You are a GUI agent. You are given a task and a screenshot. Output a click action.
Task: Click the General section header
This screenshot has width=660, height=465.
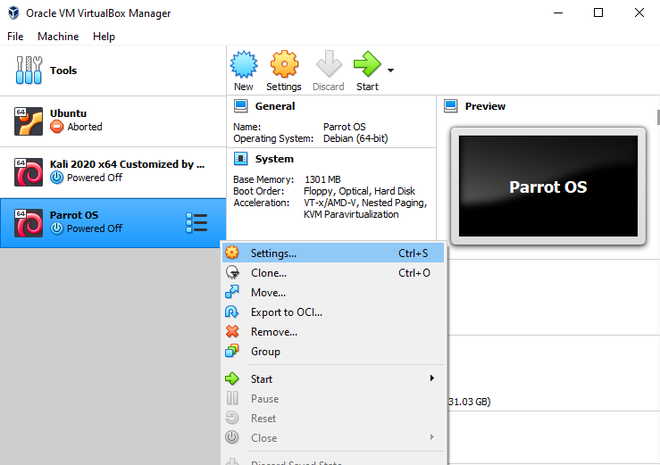pyautogui.click(x=275, y=106)
